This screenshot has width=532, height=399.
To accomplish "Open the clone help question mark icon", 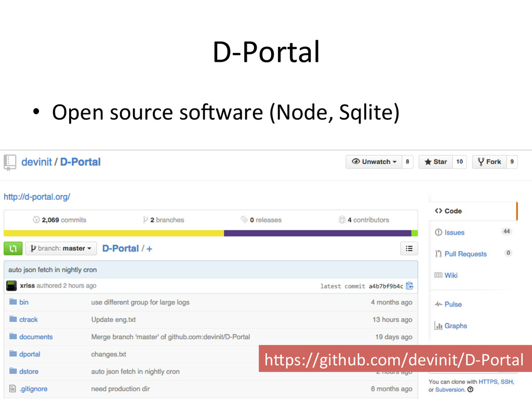I will point(470,390).
